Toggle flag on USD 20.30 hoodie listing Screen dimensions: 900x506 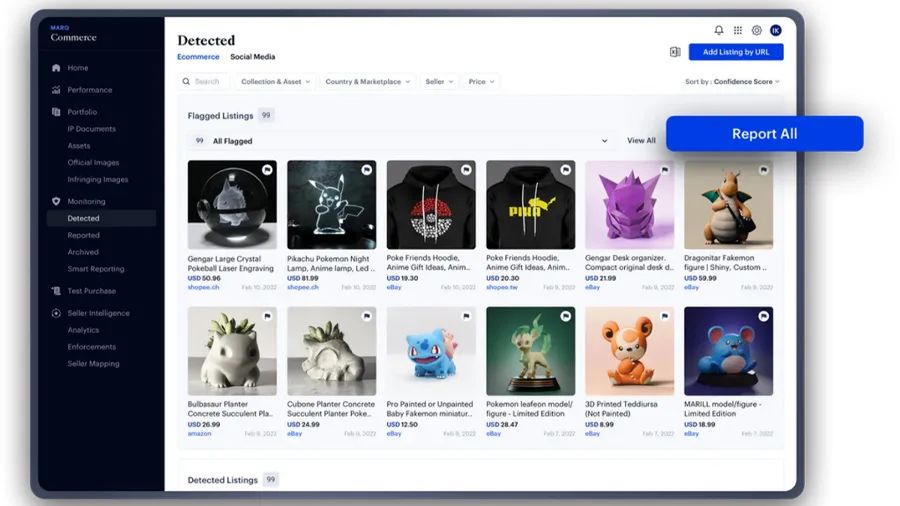coord(566,170)
